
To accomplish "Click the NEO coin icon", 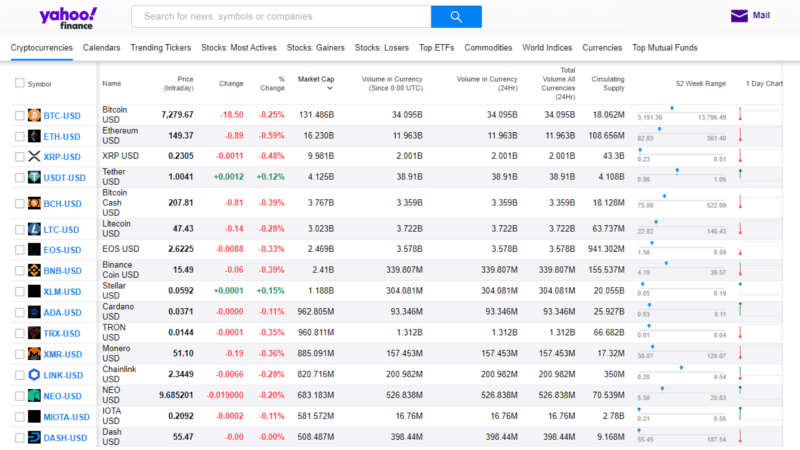I will pyautogui.click(x=34, y=396).
